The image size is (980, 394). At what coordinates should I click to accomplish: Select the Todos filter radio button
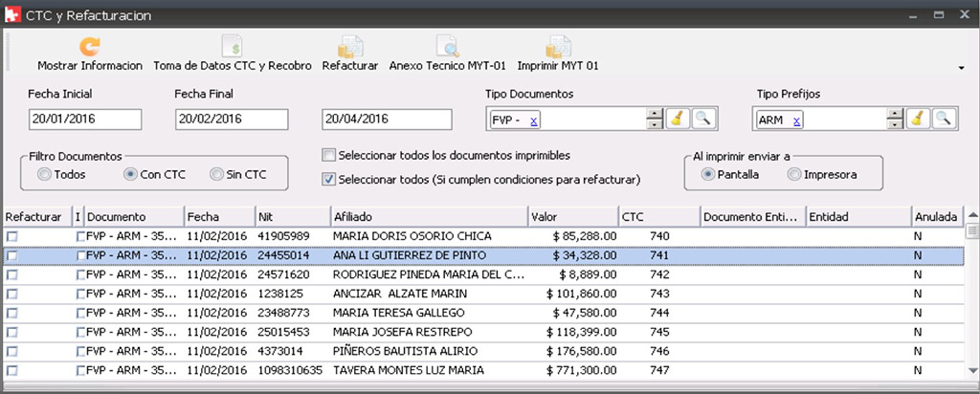point(44,174)
